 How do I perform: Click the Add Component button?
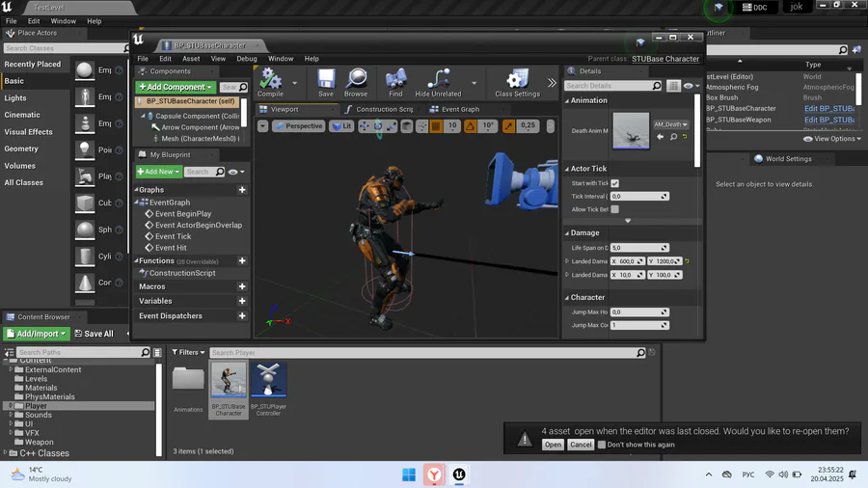(176, 87)
